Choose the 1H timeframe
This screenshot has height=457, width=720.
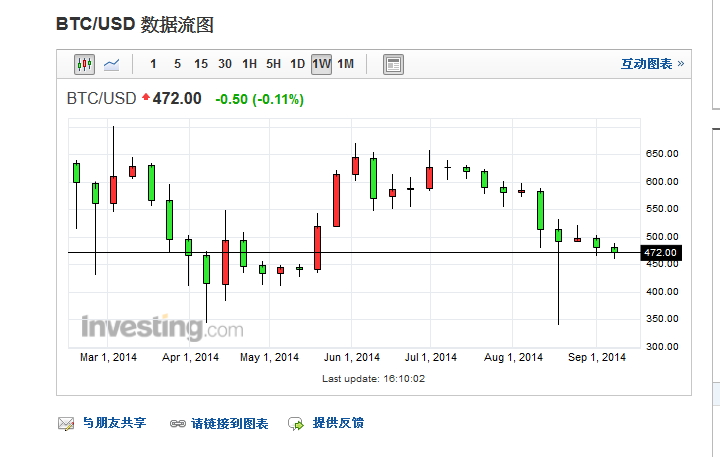pos(249,64)
